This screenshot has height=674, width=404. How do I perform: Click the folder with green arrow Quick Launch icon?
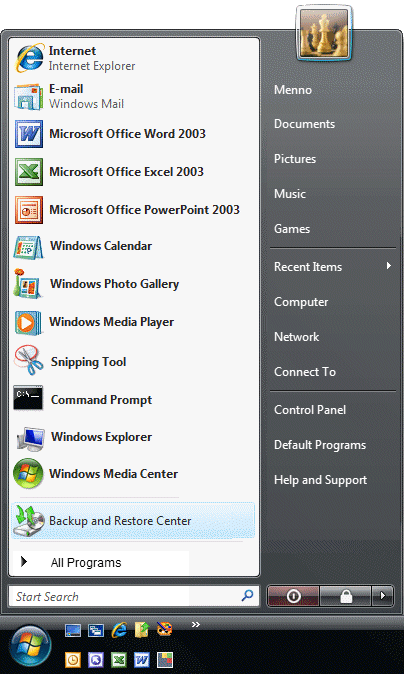click(x=141, y=630)
